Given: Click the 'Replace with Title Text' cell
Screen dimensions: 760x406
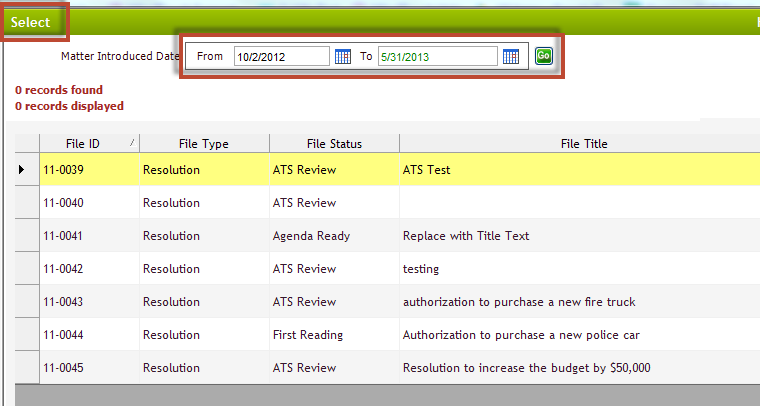Looking at the screenshot, I should tap(466, 236).
